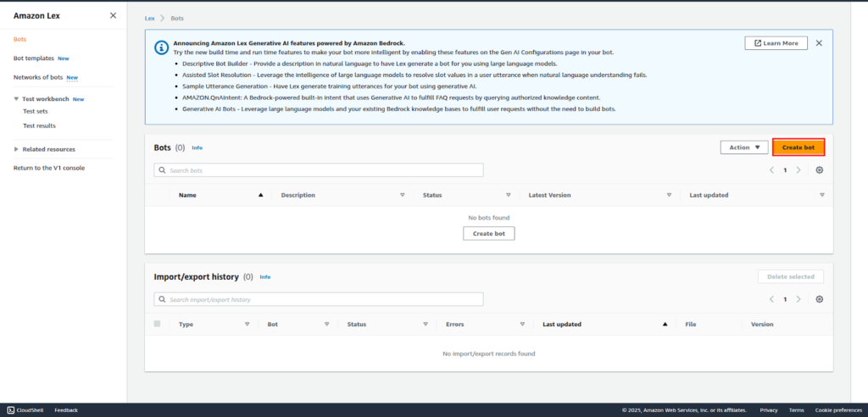
Task: Click page number 1 in Bots pagination
Action: pos(785,170)
